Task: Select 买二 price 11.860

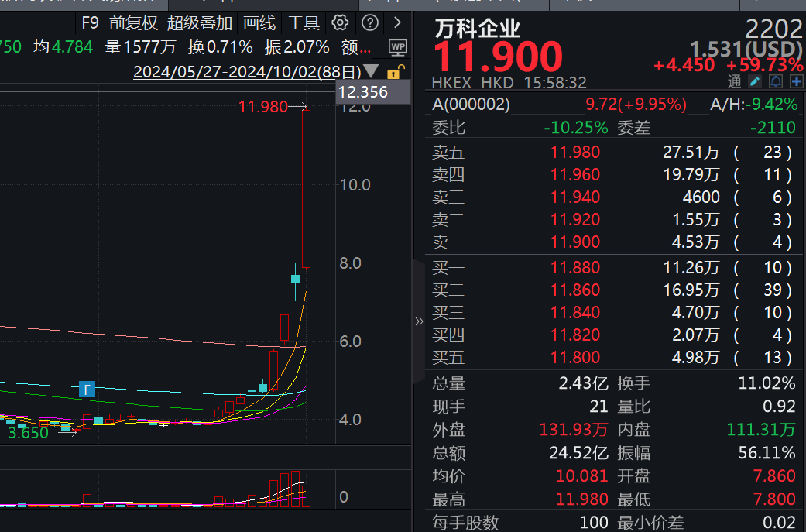Action: point(575,290)
